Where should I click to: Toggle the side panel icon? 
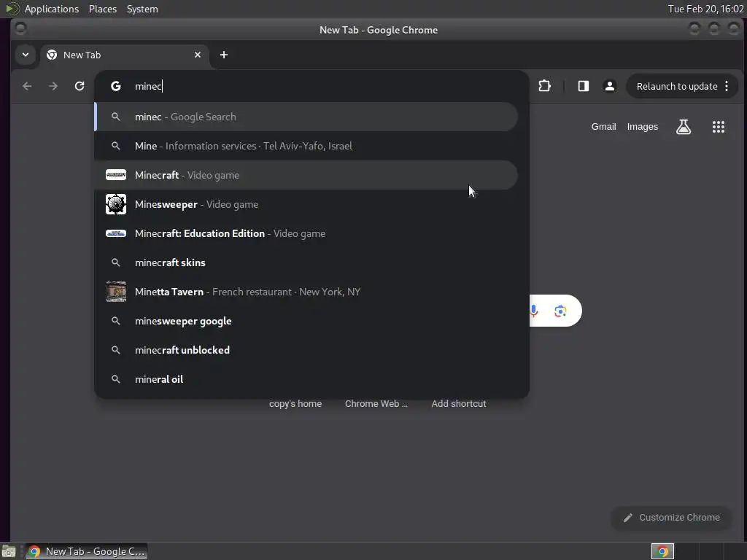583,86
